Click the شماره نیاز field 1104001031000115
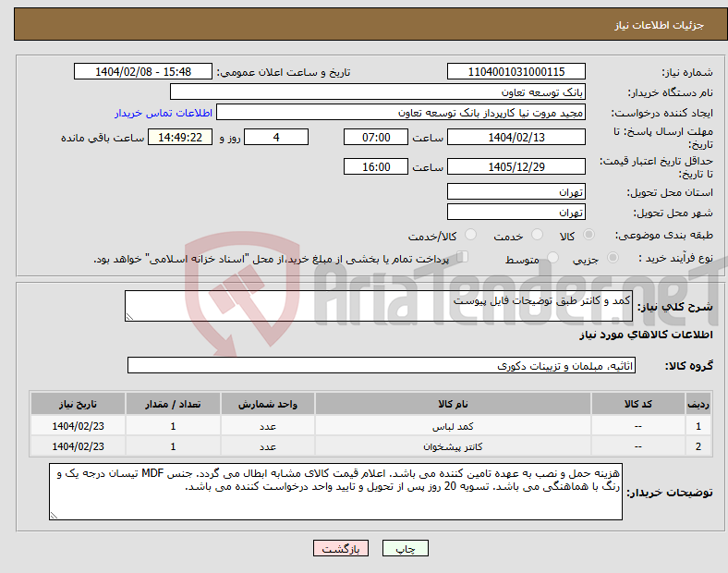The height and width of the screenshot is (573, 728). coord(516,71)
